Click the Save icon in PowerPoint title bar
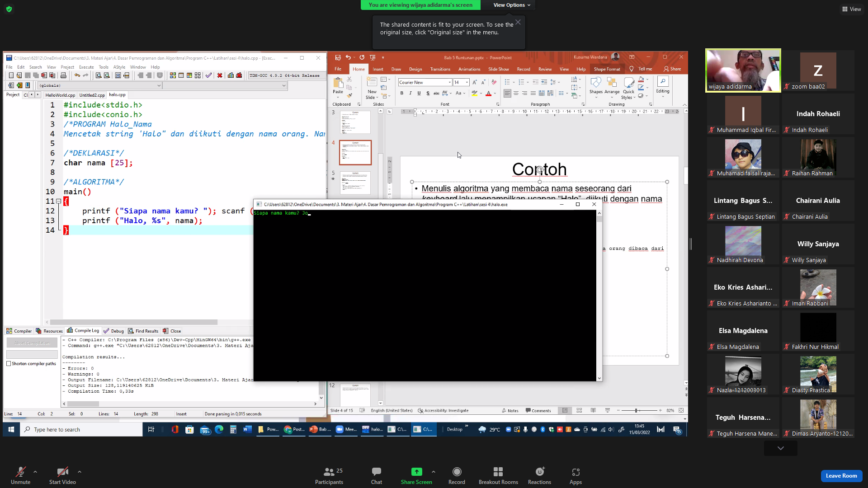Screen dimensions: 868x488 click(x=338, y=57)
